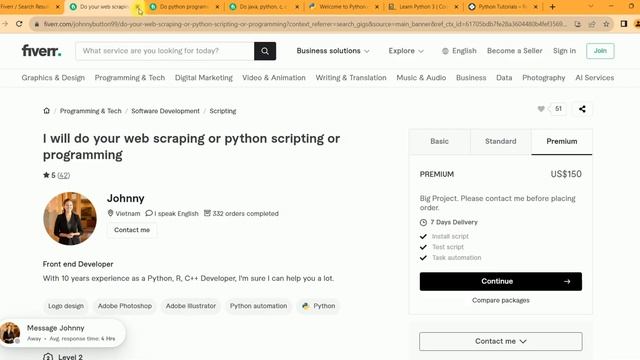Close the 'Welcome to Python' tab
640x360 pixels.
377,7
